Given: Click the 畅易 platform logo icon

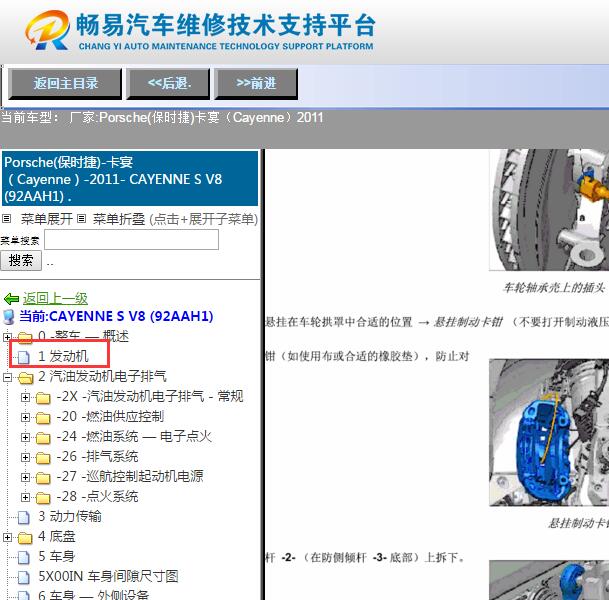Looking at the screenshot, I should [48, 30].
